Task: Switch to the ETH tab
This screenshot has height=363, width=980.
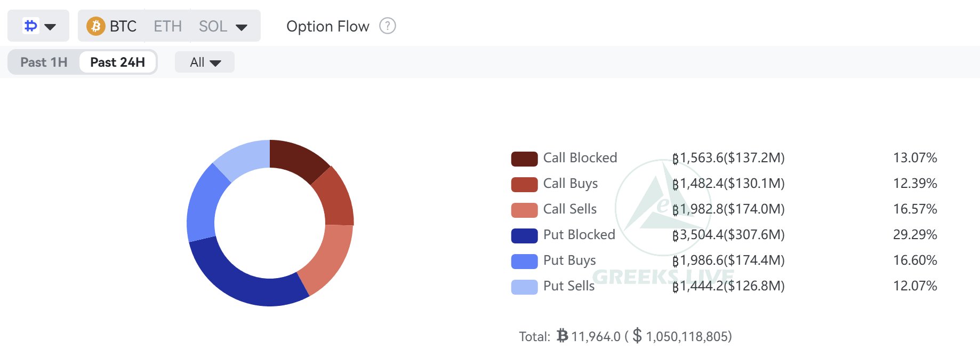Action: point(167,26)
